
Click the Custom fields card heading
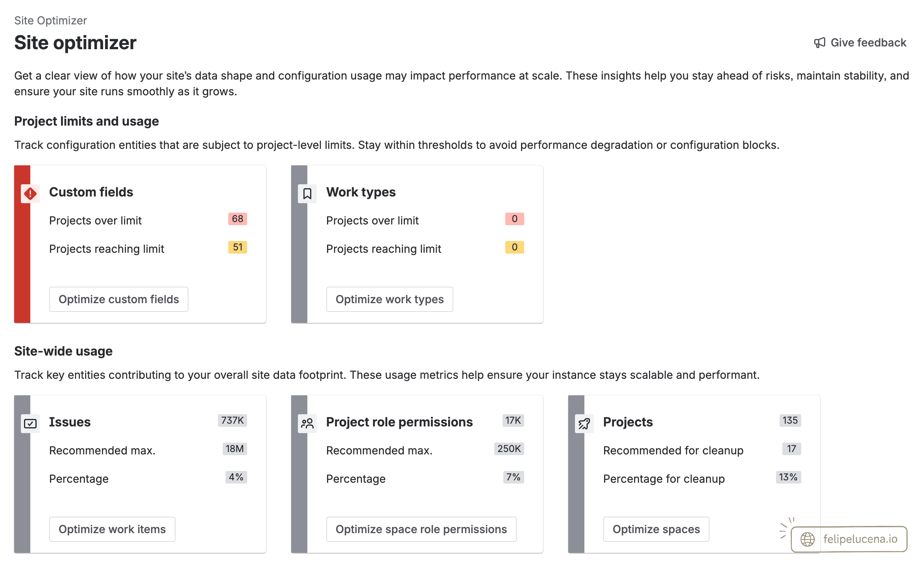click(91, 192)
